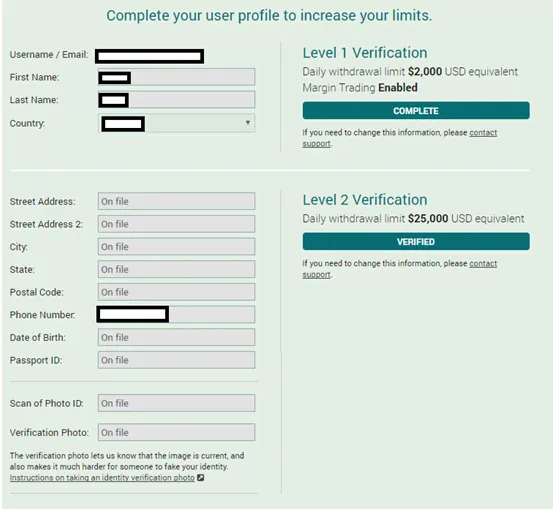Click the COMPLETE button under Level 1
The width and height of the screenshot is (553, 509).
pyautogui.click(x=416, y=111)
